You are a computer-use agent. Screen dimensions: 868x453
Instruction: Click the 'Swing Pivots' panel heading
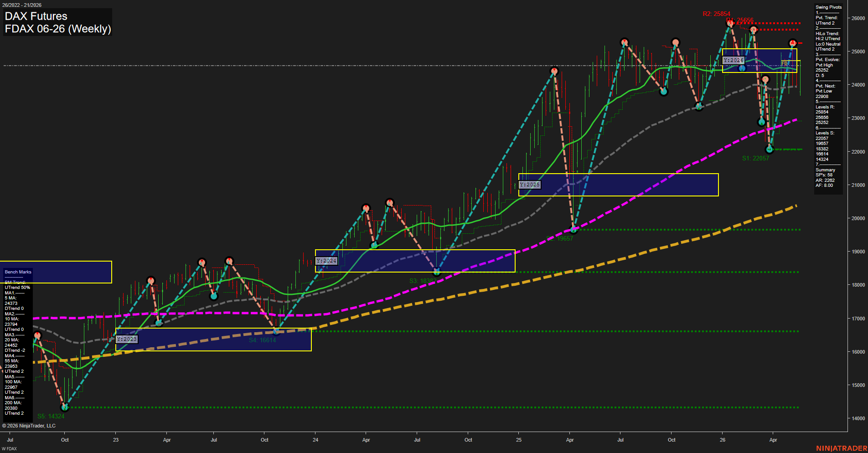click(828, 7)
